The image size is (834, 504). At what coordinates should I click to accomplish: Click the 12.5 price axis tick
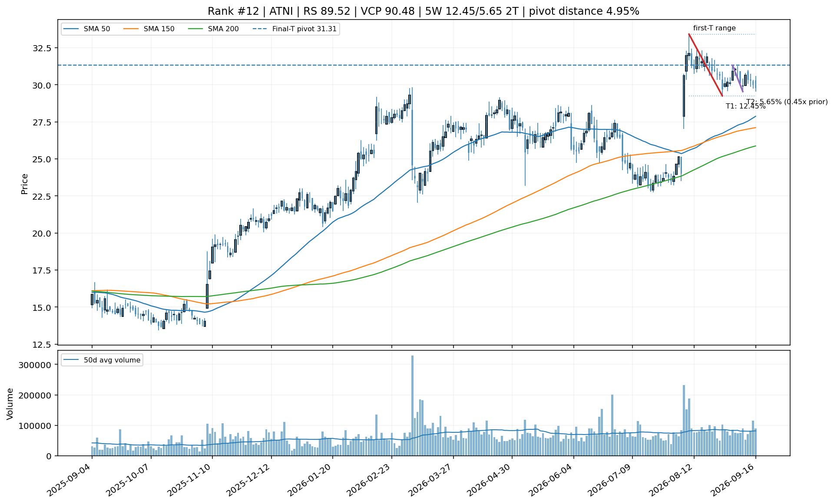[43, 345]
